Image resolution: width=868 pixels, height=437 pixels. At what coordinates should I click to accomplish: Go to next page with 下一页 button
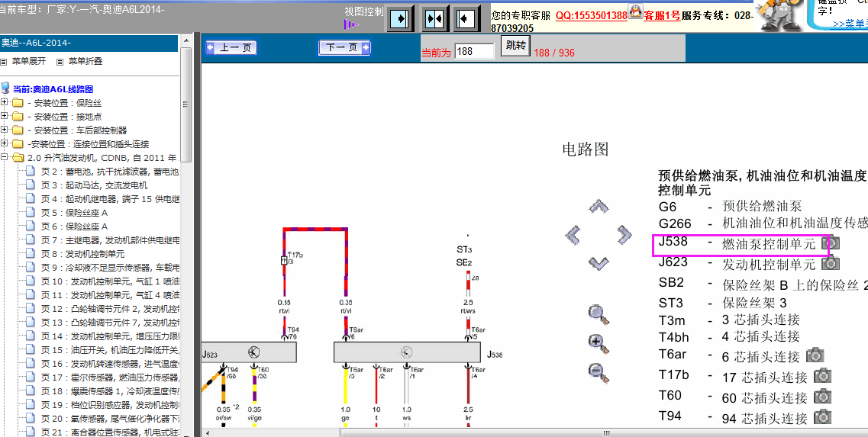pyautogui.click(x=344, y=47)
